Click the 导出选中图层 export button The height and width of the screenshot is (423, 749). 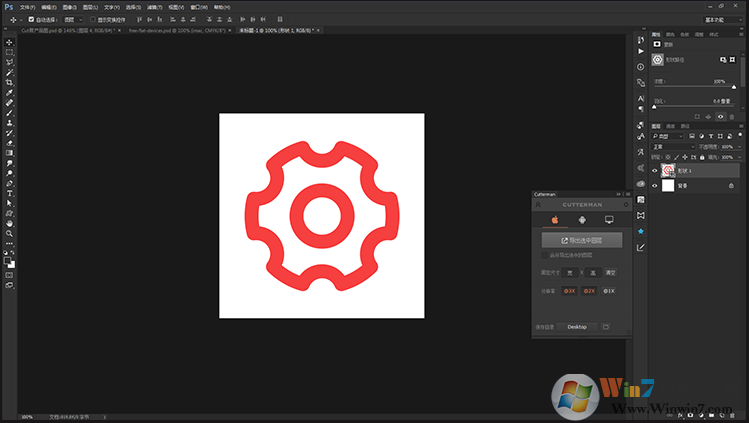582,240
